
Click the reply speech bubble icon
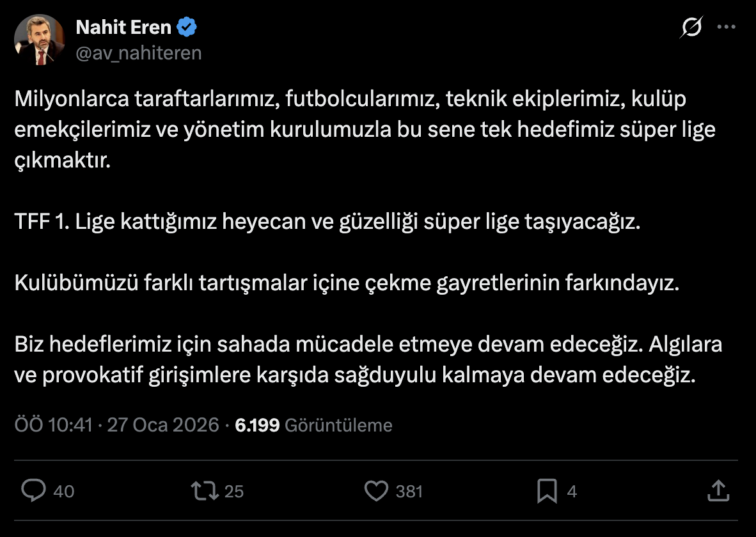(34, 490)
